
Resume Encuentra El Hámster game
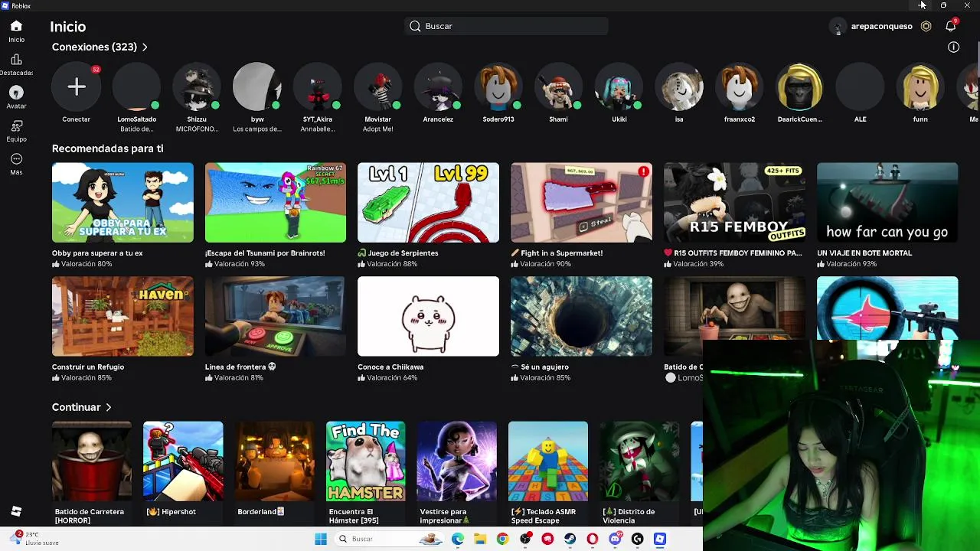[365, 461]
